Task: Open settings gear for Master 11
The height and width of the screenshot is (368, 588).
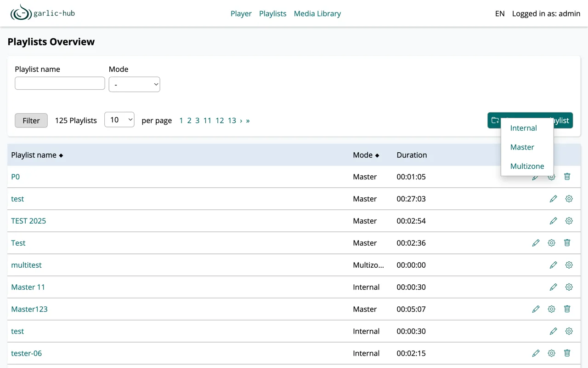Action: pos(569,287)
